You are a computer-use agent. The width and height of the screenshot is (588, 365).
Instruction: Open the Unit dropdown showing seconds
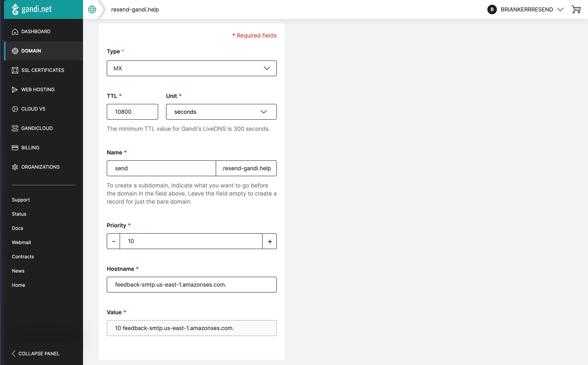221,112
